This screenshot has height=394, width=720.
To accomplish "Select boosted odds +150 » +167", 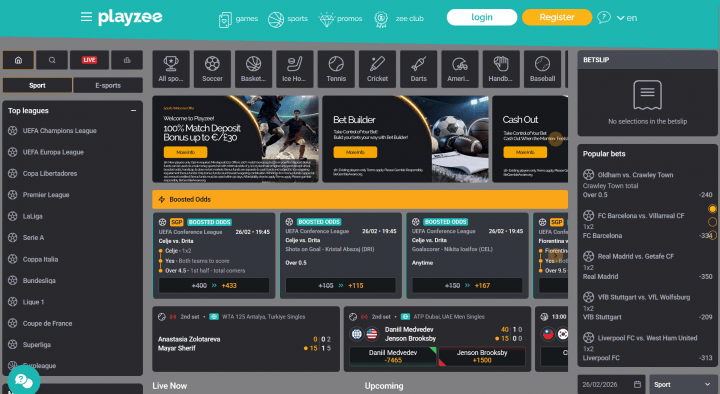I will tap(467, 285).
